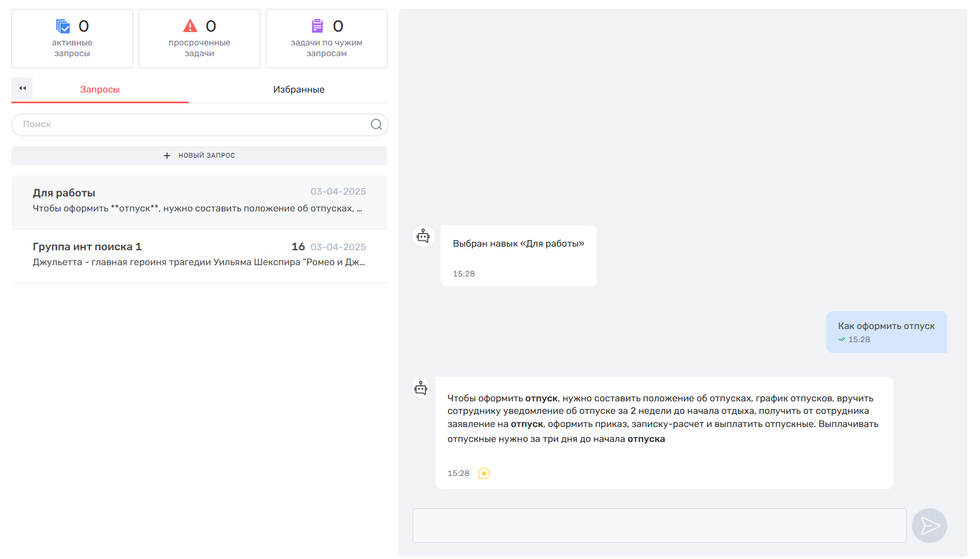Send message with paper plane button

pos(929,526)
